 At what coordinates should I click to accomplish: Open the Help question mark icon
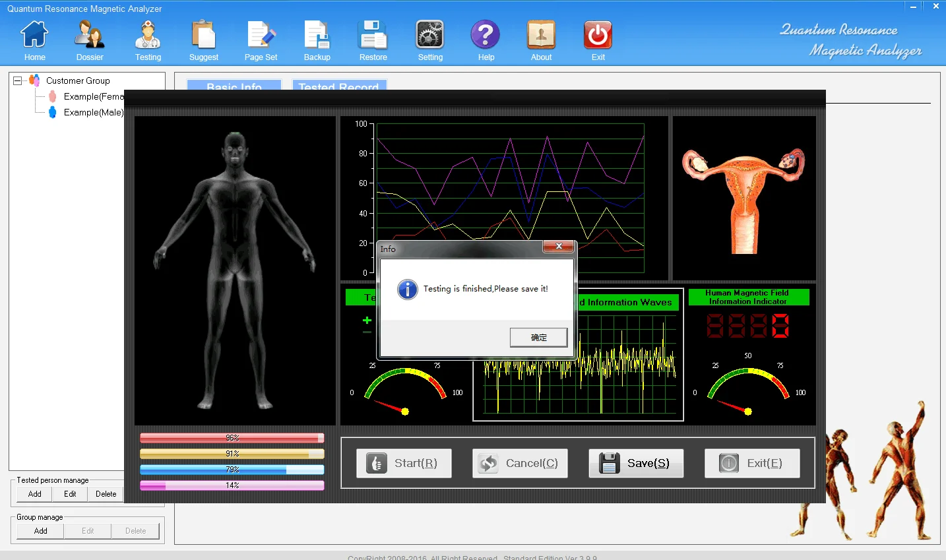point(486,36)
